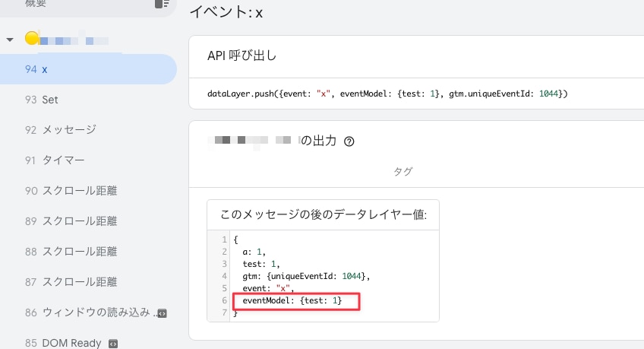Select event 92 メッセージ
The width and height of the screenshot is (644, 349).
coord(88,130)
